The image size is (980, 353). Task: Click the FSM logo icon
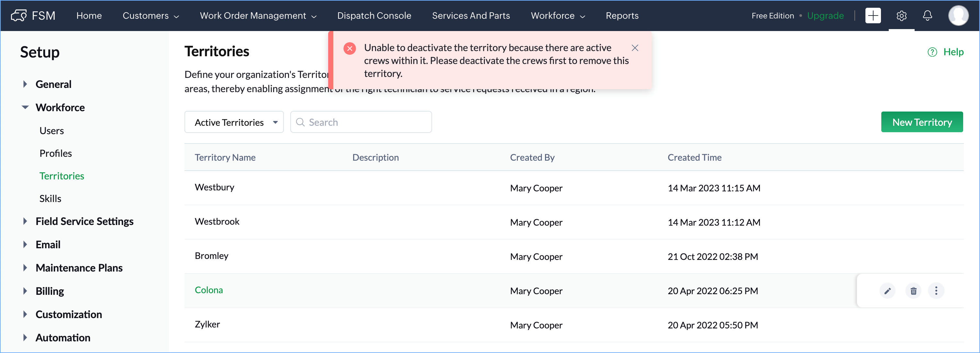pyautogui.click(x=19, y=16)
